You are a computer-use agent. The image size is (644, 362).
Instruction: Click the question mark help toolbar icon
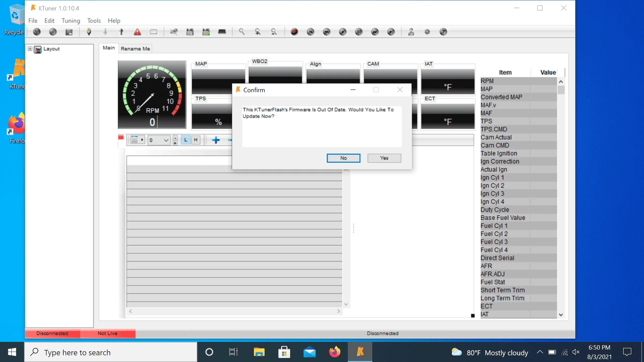pos(443,32)
